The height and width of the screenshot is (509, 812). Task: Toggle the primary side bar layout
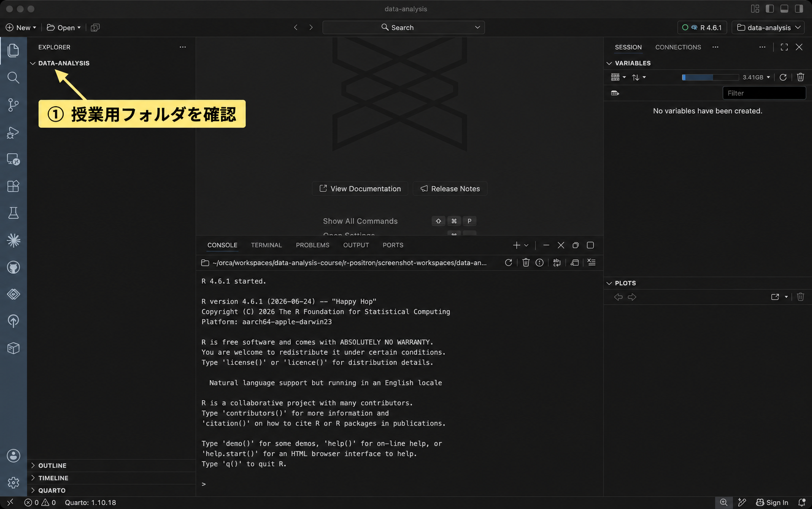(769, 9)
